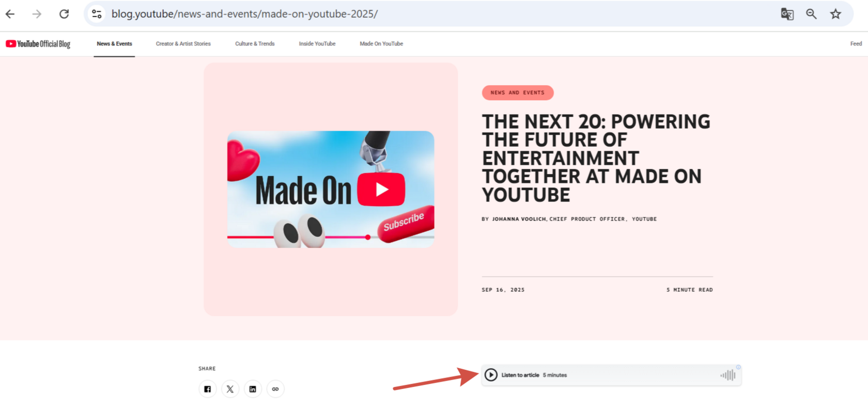Select the News & Events tab
This screenshot has width=868, height=405.
click(x=114, y=44)
